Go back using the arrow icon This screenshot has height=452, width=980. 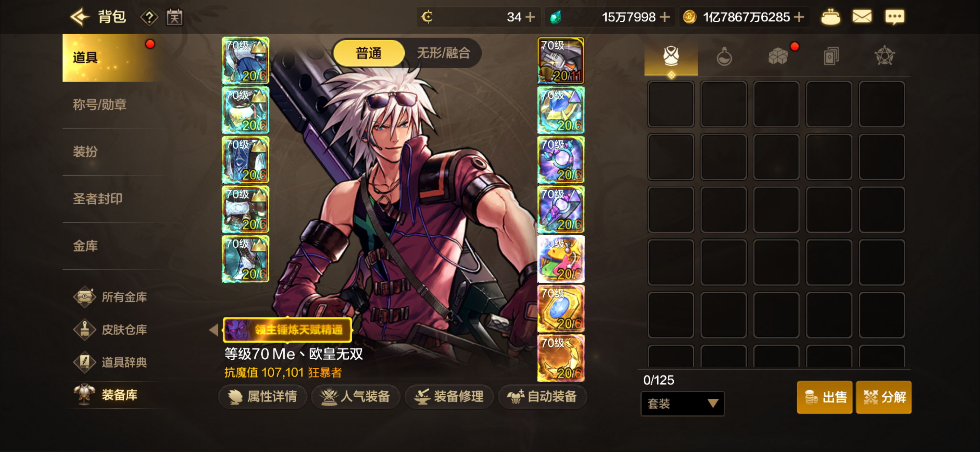tap(80, 17)
